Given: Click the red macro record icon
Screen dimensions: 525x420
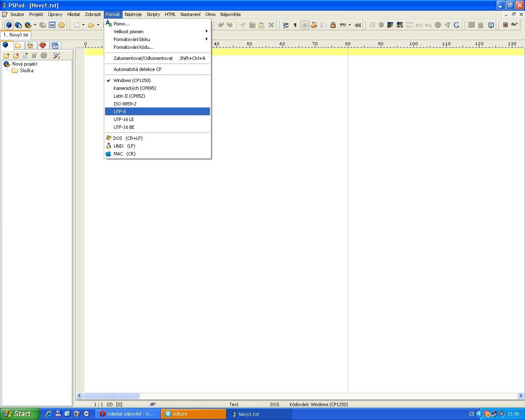Looking at the screenshot, I should [505, 25].
